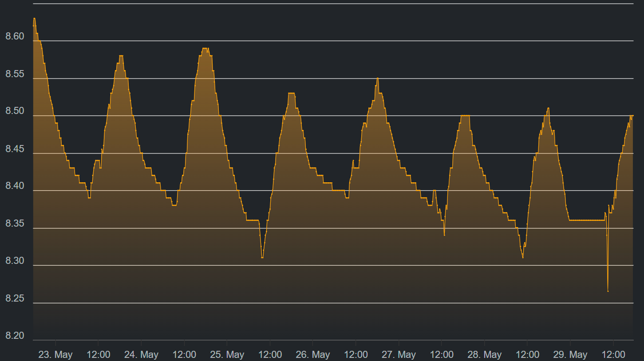Select the 28. May date label
This screenshot has height=361, width=644.
(x=484, y=355)
